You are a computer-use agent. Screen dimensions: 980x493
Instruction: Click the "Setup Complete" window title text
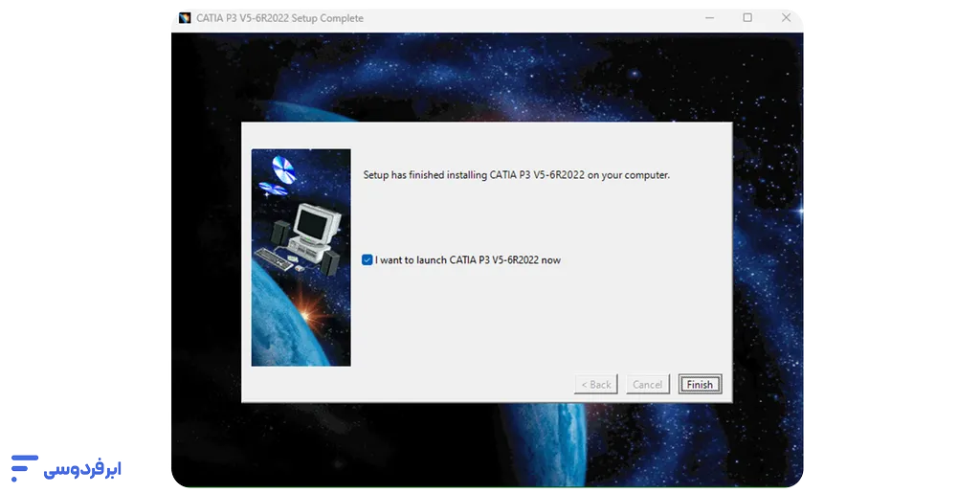click(327, 18)
